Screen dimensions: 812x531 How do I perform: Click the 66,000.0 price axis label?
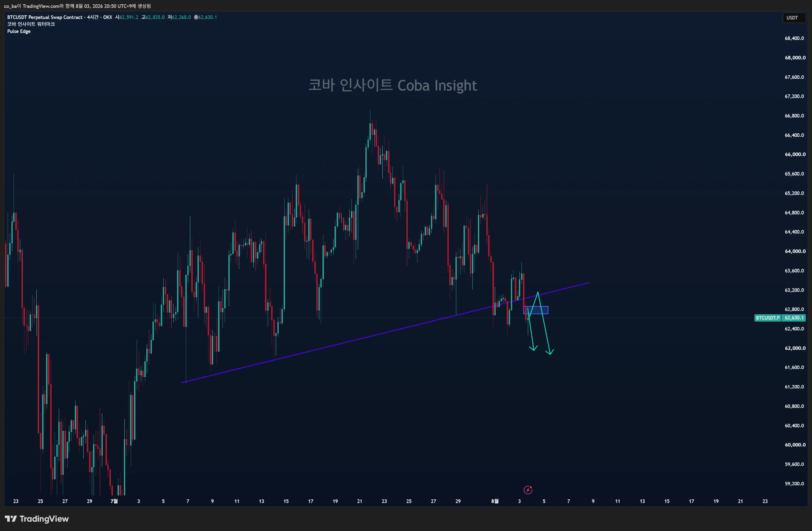click(x=795, y=154)
